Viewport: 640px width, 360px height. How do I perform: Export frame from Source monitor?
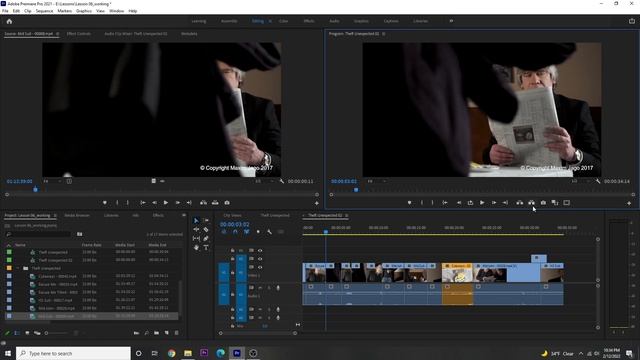tap(227, 202)
